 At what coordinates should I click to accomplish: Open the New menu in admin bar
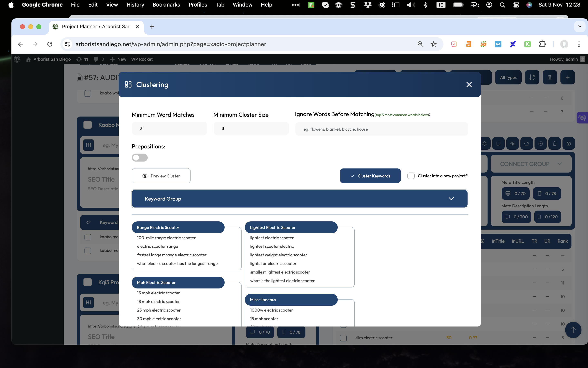118,59
